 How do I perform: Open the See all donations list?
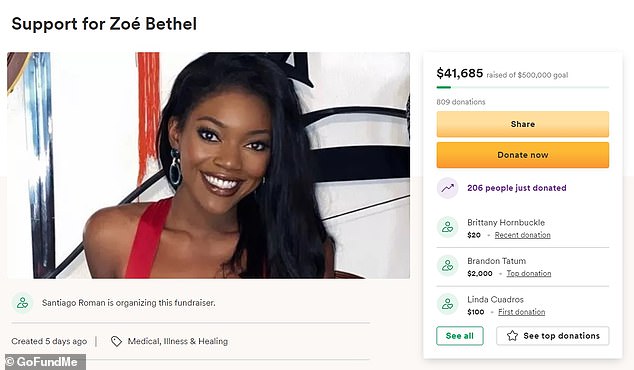click(460, 336)
